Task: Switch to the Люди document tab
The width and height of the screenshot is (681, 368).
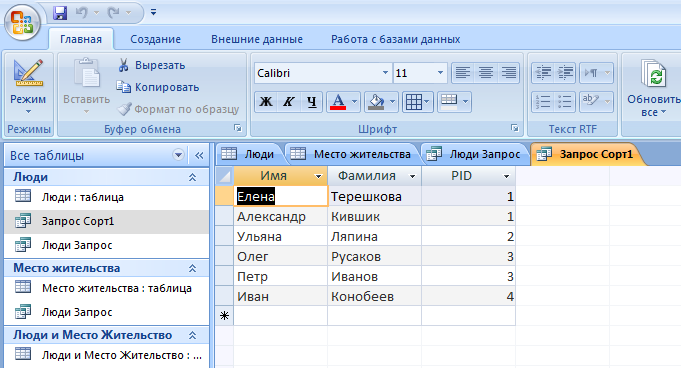Action: [249, 154]
